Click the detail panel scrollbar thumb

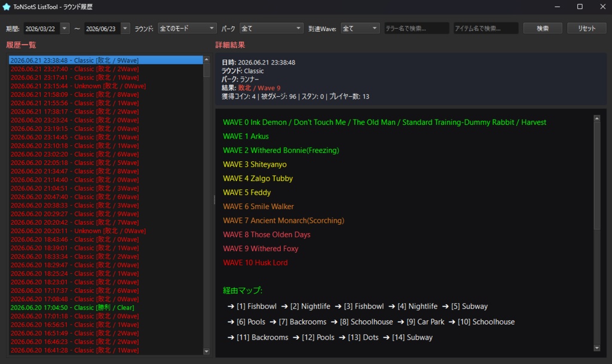(597, 175)
